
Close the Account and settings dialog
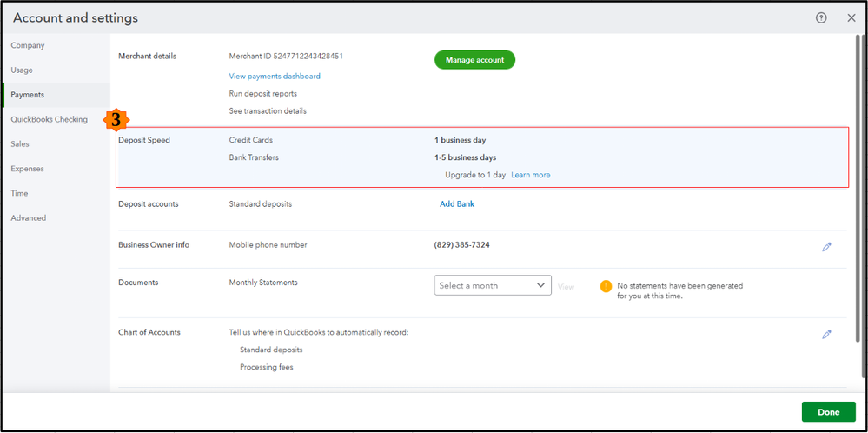[x=851, y=18]
